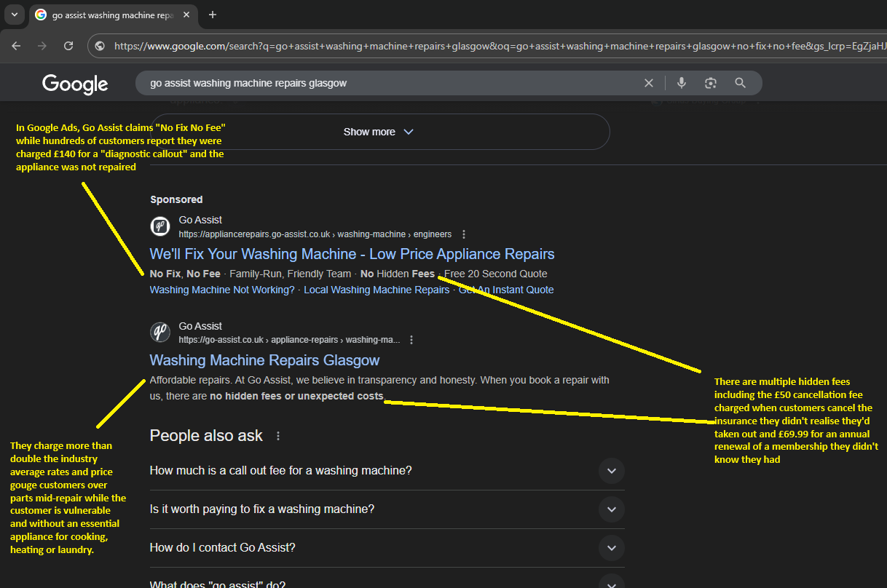Open Google Lens image search

click(711, 83)
